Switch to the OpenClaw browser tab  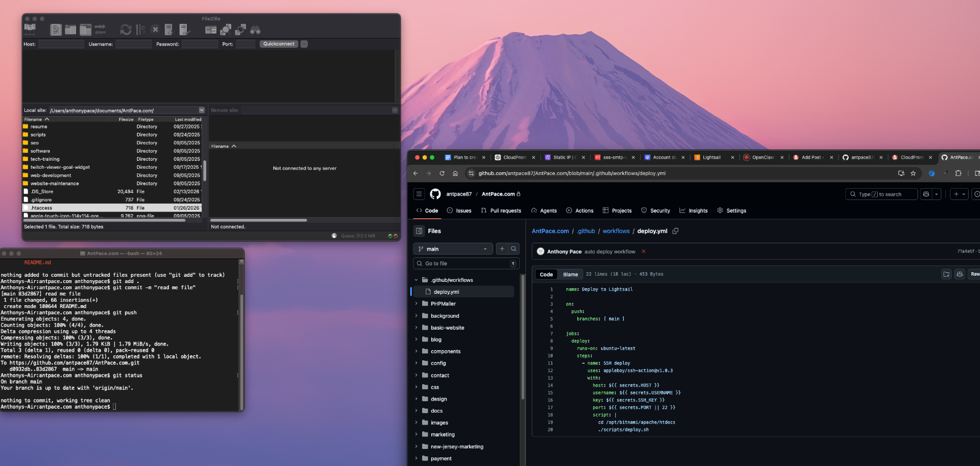(x=762, y=157)
